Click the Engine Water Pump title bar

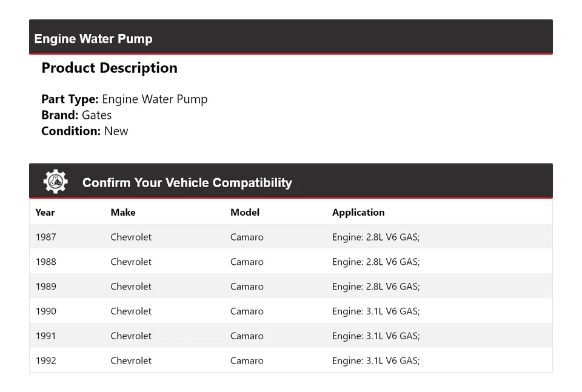93,39
